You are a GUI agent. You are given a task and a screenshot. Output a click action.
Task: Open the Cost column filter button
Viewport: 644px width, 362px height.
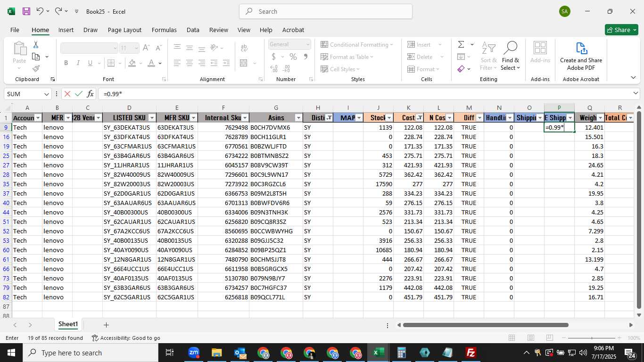point(419,118)
